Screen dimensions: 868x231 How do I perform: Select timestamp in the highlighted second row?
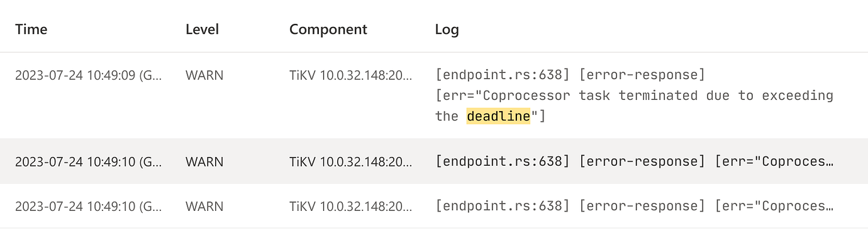pos(89,161)
